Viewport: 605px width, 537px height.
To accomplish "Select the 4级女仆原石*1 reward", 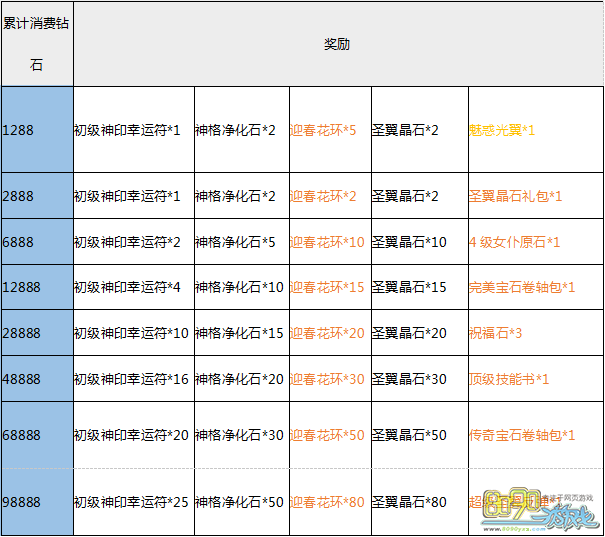I will pyautogui.click(x=514, y=242).
